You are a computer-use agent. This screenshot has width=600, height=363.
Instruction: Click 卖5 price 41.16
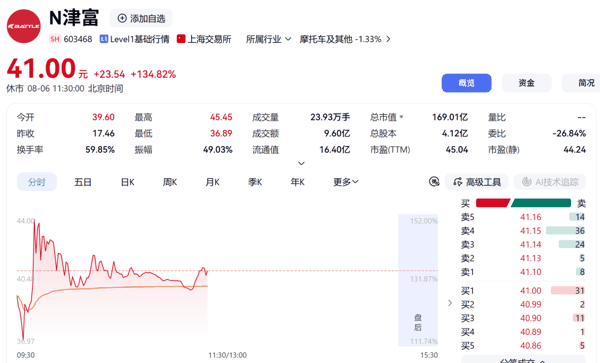(x=531, y=217)
